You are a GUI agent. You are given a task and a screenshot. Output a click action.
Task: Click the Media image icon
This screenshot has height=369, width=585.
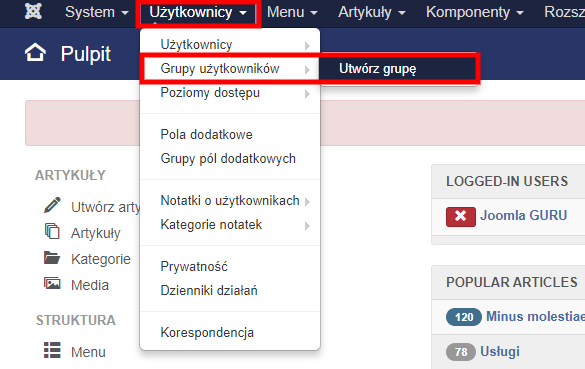click(x=52, y=284)
